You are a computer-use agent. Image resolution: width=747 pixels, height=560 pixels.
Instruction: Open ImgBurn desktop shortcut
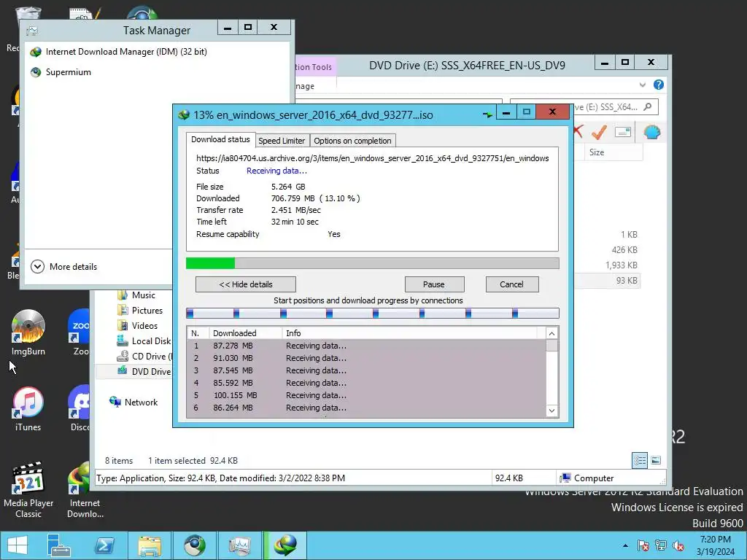click(x=28, y=332)
